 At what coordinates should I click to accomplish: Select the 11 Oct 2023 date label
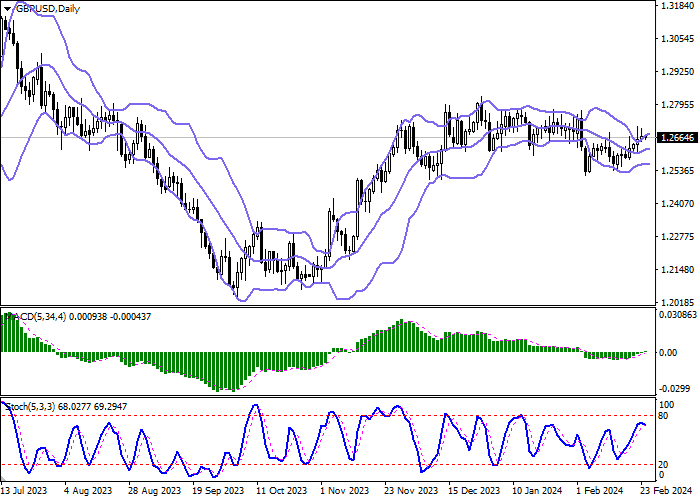click(x=282, y=491)
